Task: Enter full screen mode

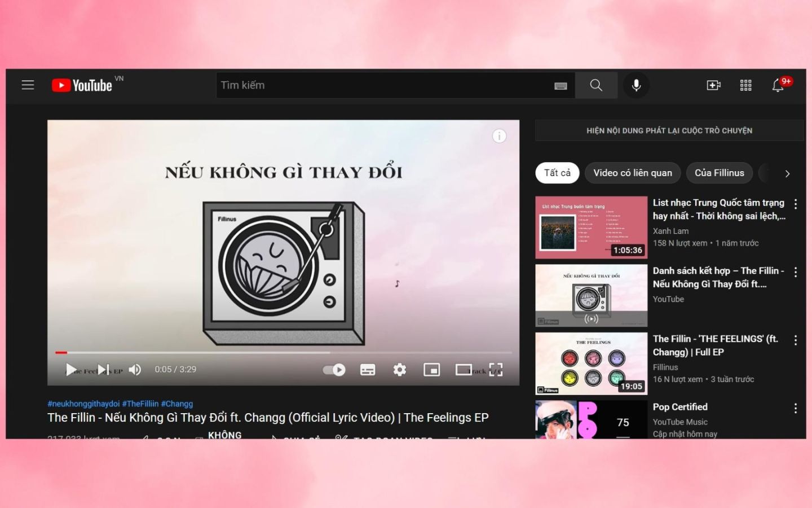Action: click(x=496, y=370)
